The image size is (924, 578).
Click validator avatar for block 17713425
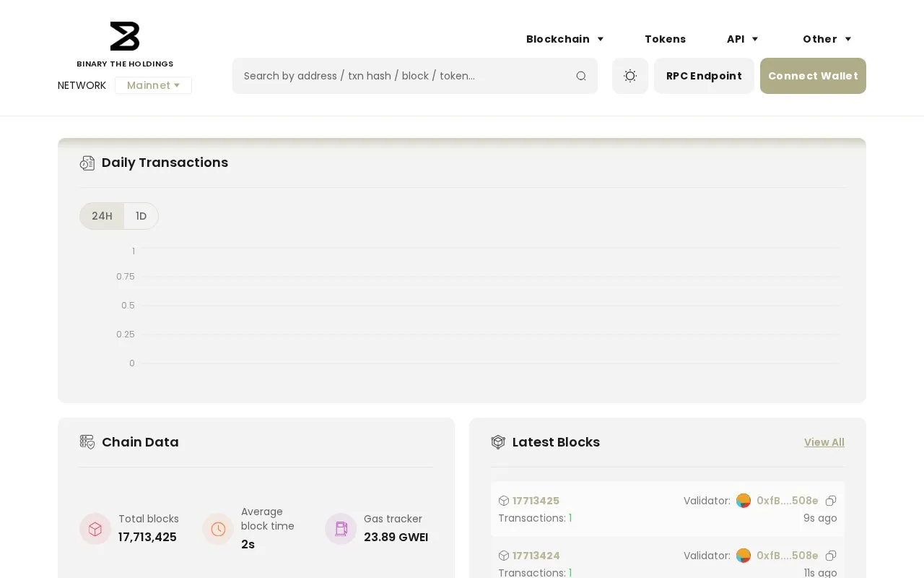tap(744, 501)
